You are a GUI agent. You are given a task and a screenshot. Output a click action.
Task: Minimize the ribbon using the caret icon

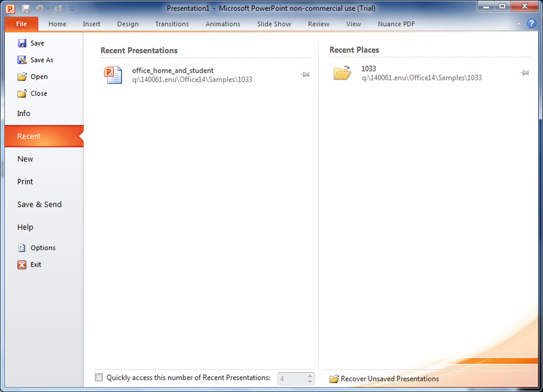tap(519, 24)
